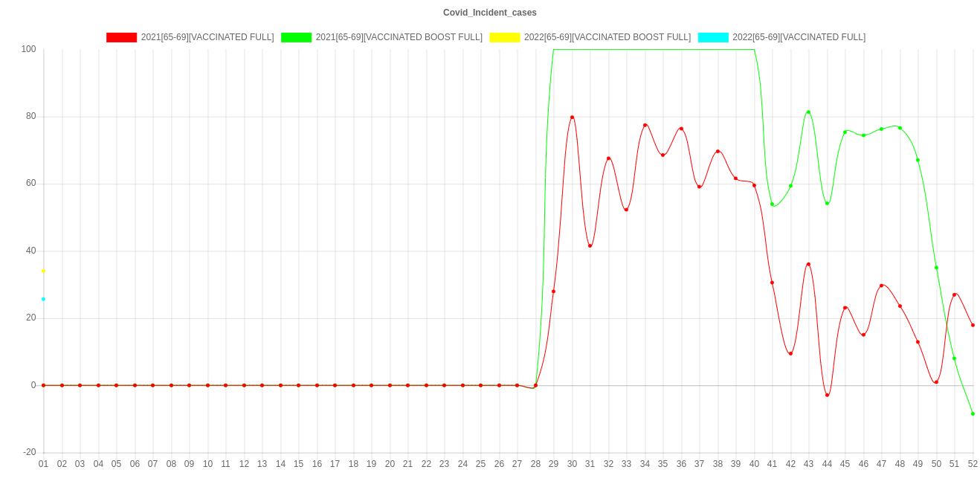Click the yellow 2022 VACCINATED BOOST FULL swatch

pyautogui.click(x=504, y=37)
